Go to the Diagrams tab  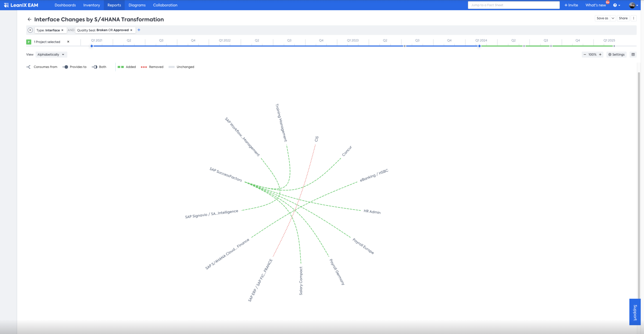click(137, 5)
